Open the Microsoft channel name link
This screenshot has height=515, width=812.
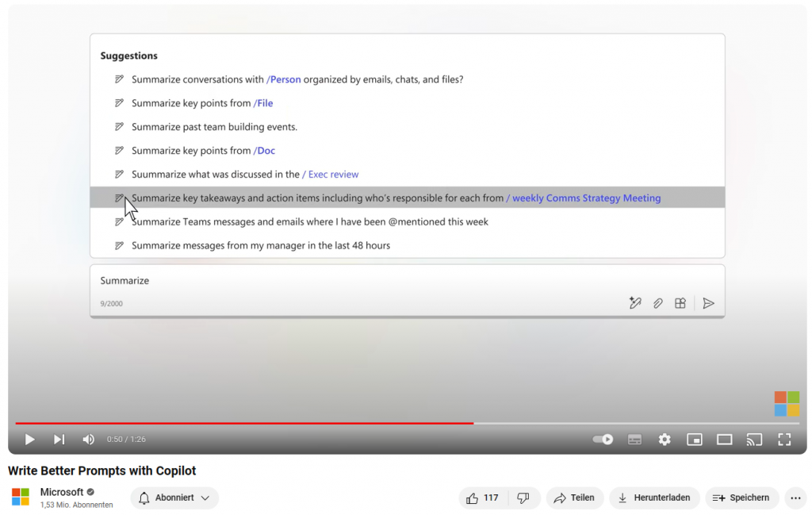[62, 492]
